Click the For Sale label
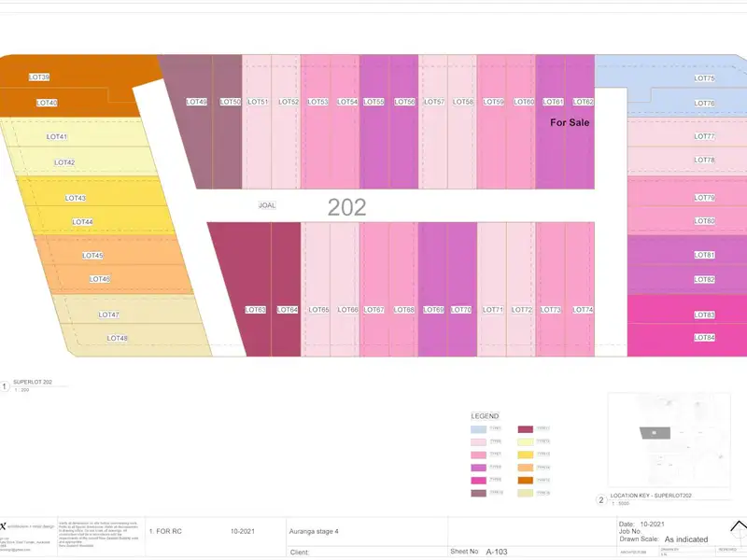The height and width of the screenshot is (560, 747). click(x=570, y=122)
